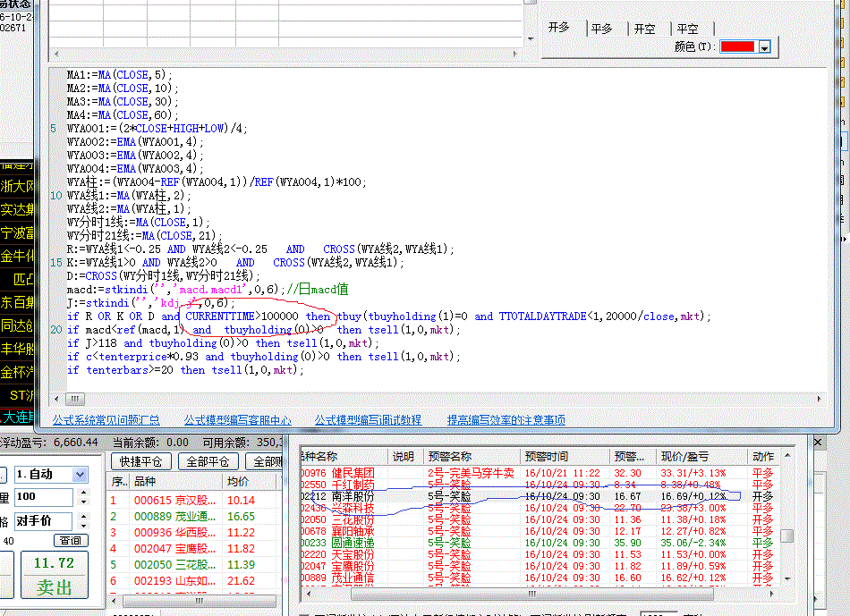Click the code editor's right scroll arrow
850x616 pixels.
tap(819, 400)
